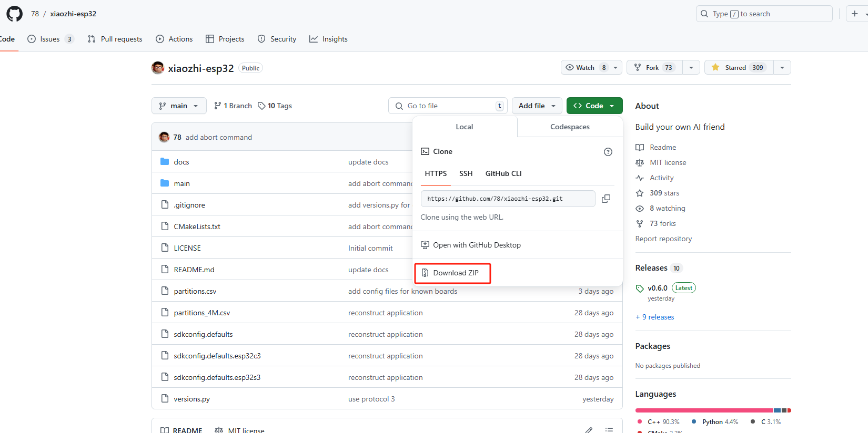Expand the Fork options arrow
The width and height of the screenshot is (868, 433).
(691, 67)
